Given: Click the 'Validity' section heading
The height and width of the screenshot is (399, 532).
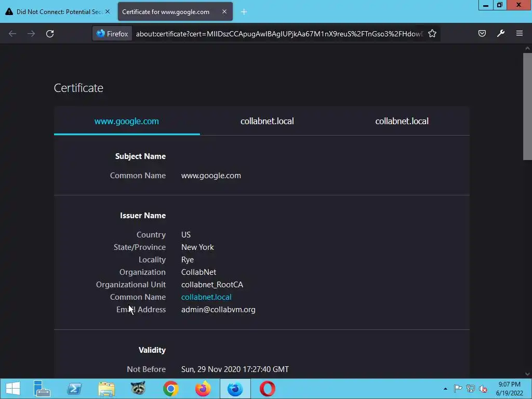Looking at the screenshot, I should (x=152, y=350).
